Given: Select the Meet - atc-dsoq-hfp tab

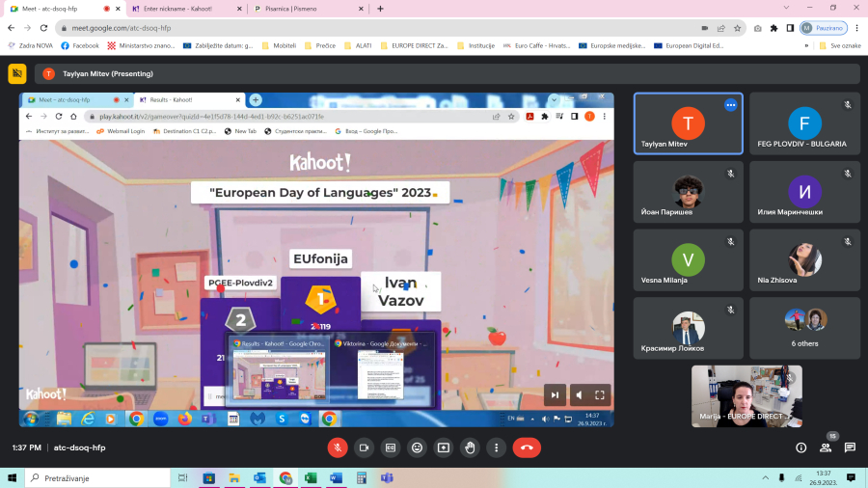Looking at the screenshot, I should coord(50,9).
